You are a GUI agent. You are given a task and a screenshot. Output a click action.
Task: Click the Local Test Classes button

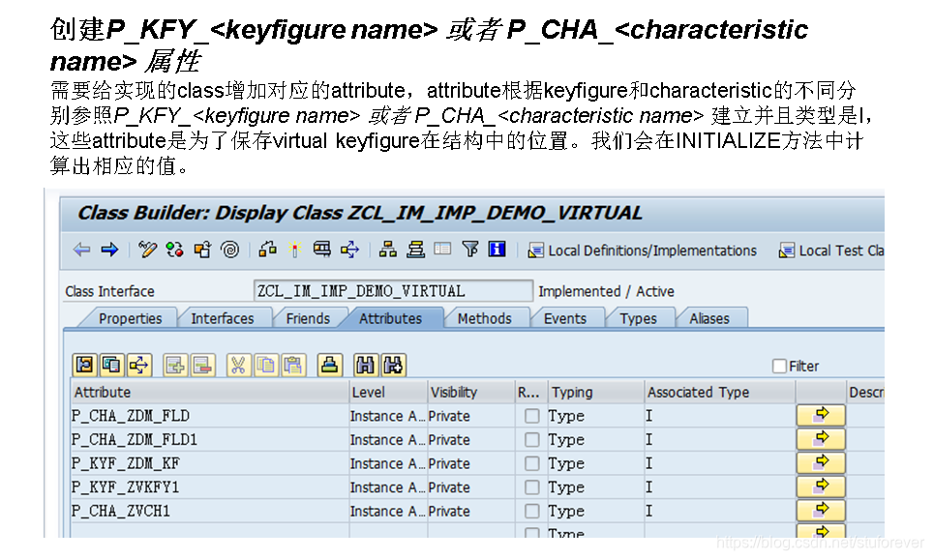click(x=831, y=251)
